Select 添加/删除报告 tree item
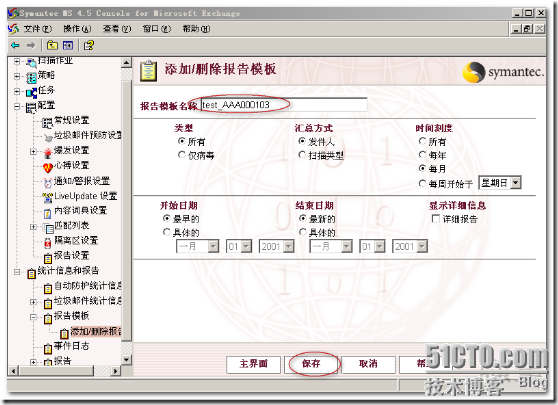The width and height of the screenshot is (558, 405). [x=96, y=332]
